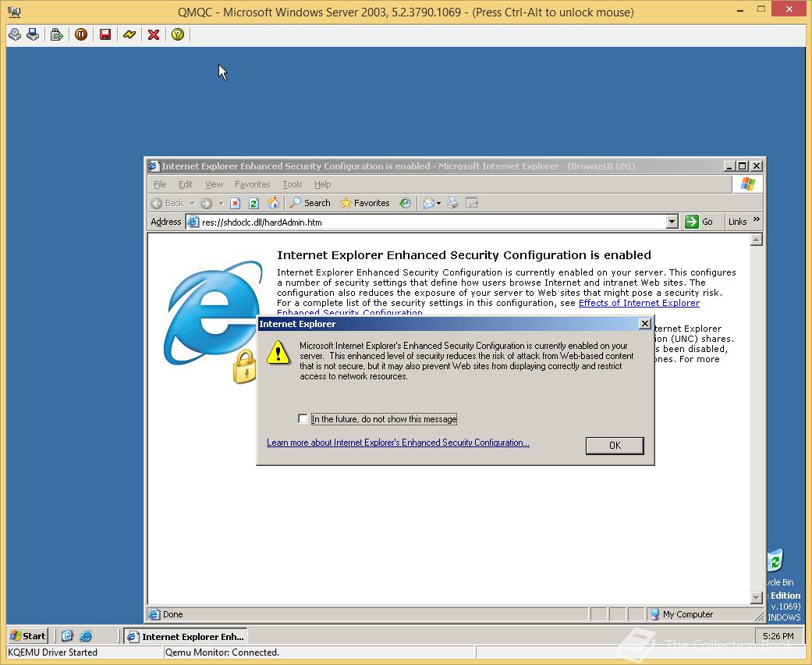Open the Edit menu
Screen dimensions: 812x665
point(186,184)
